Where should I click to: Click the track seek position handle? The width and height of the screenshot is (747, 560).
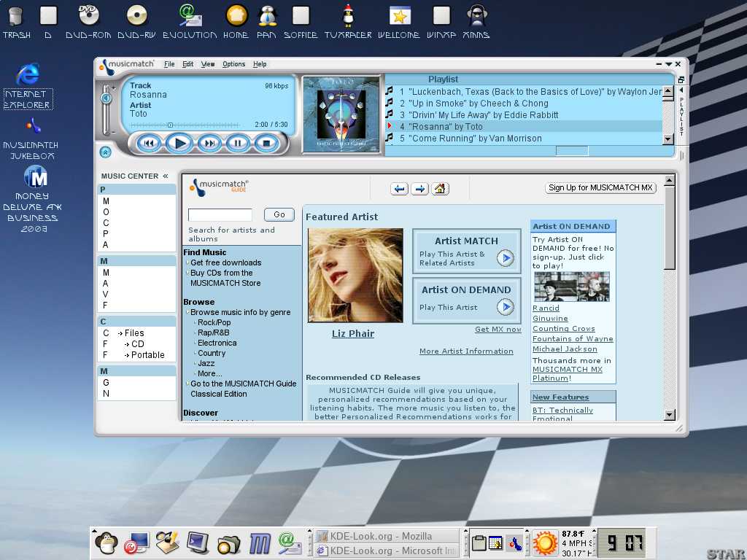pos(170,125)
